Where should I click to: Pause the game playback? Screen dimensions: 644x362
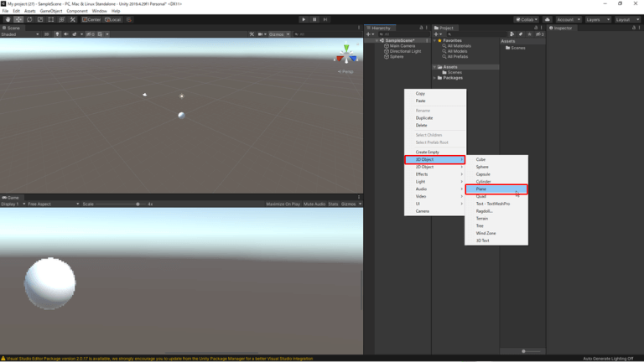[x=314, y=19]
